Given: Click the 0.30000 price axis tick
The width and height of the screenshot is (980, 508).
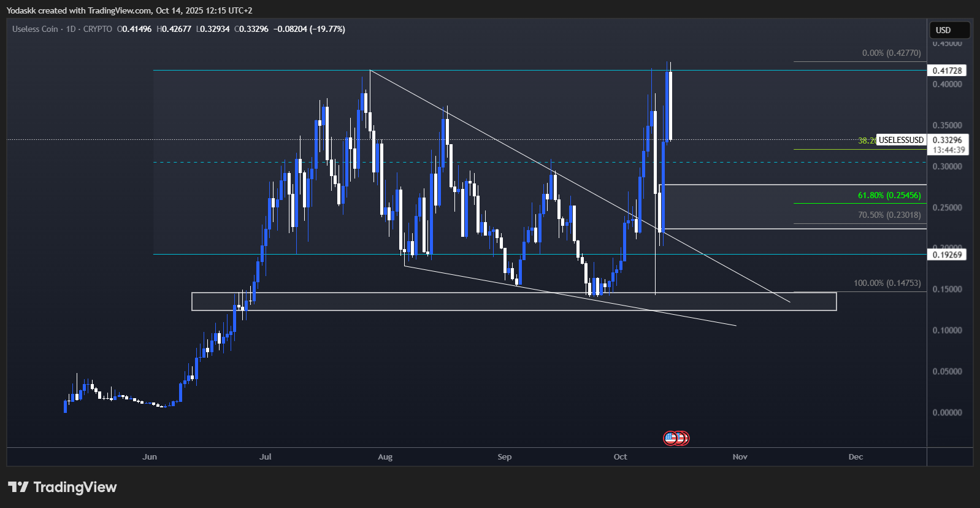Looking at the screenshot, I should [x=947, y=166].
